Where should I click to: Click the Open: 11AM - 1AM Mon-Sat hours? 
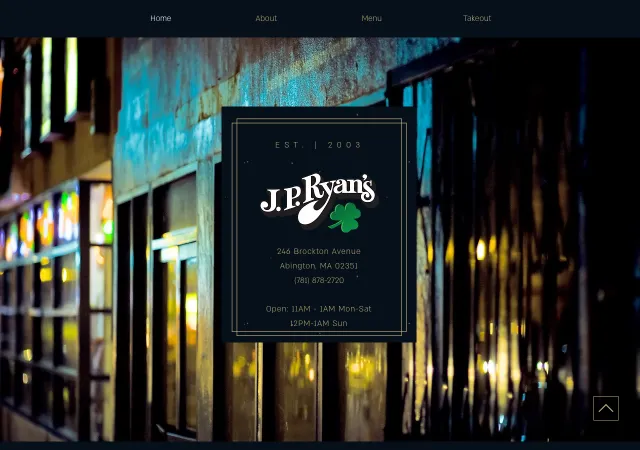pyautogui.click(x=318, y=309)
